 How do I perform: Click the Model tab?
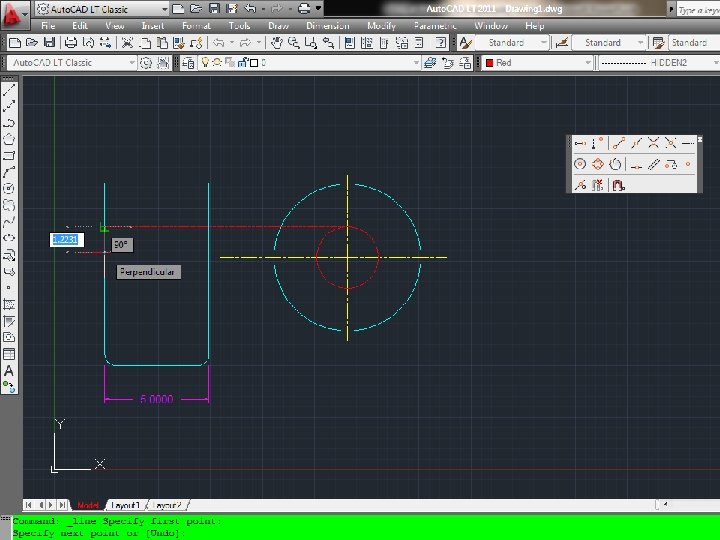click(x=88, y=506)
